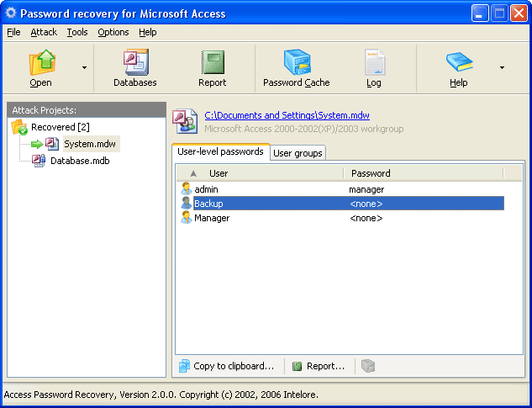Click the green arrow beside System.mdw
The height and width of the screenshot is (408, 532).
(37, 145)
